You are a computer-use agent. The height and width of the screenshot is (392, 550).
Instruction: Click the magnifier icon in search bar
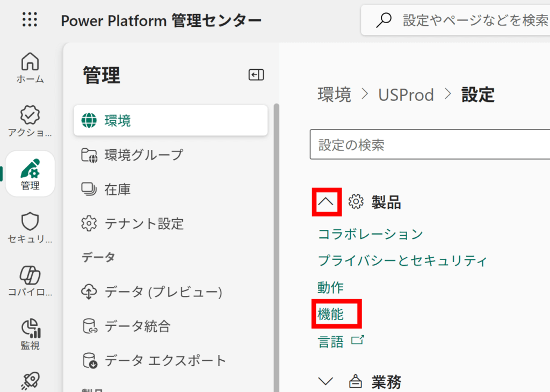click(x=383, y=20)
